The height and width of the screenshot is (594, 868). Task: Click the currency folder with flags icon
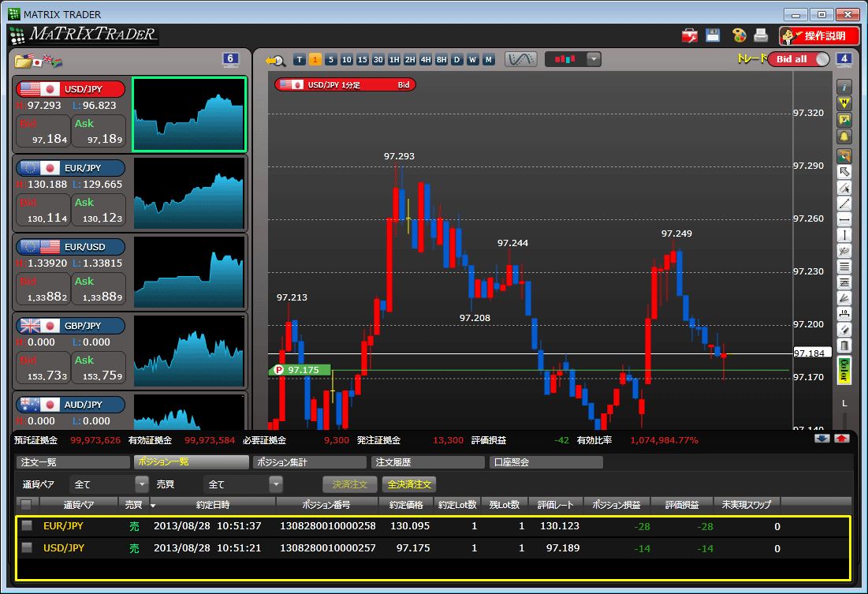click(x=38, y=61)
